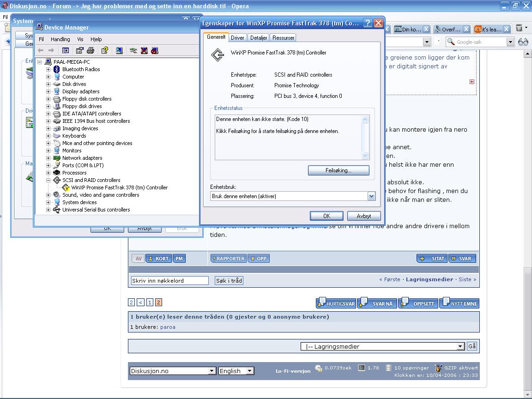Switch to the Detaljer tab
Screen dimensions: 532x399
pos(259,38)
